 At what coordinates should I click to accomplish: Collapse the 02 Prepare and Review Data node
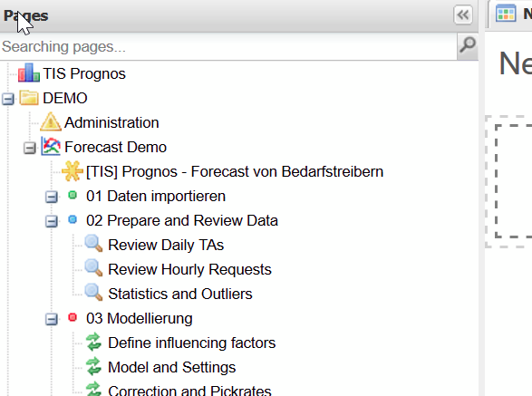click(52, 221)
